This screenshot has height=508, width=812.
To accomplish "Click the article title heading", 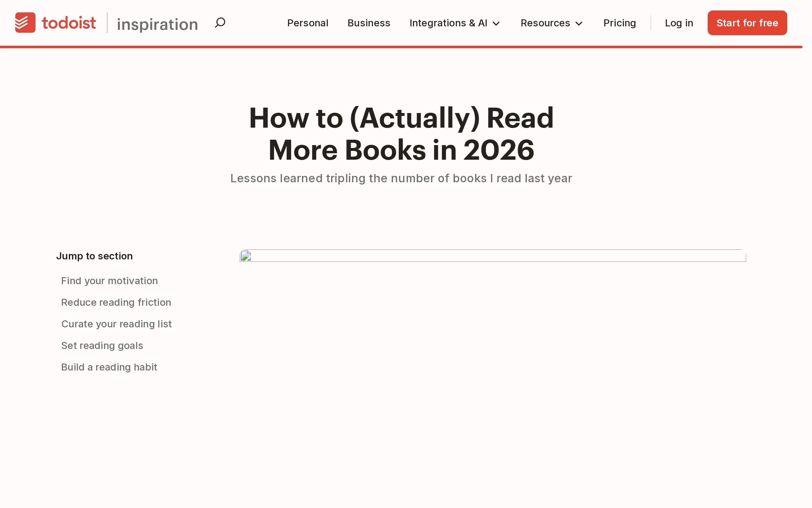I will tap(401, 134).
